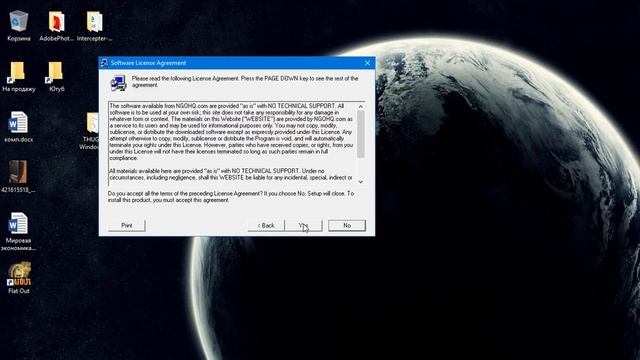Click the Print button
The height and width of the screenshot is (360, 640).
pos(127,225)
